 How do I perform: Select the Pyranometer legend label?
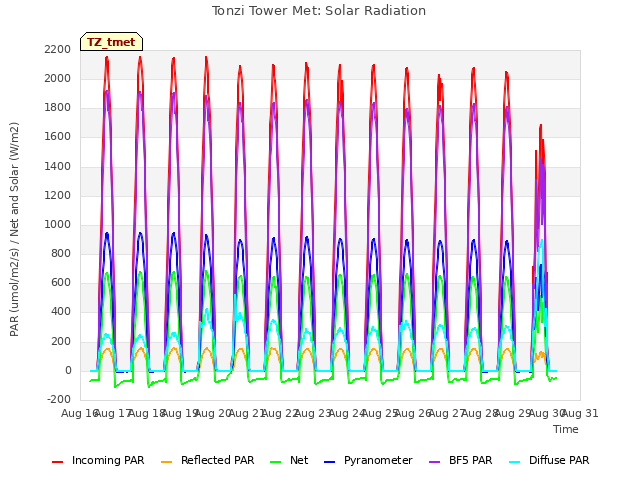pyautogui.click(x=378, y=460)
